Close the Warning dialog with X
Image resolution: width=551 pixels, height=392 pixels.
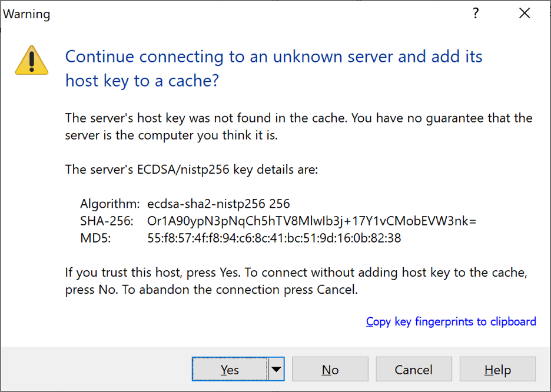pyautogui.click(x=525, y=14)
